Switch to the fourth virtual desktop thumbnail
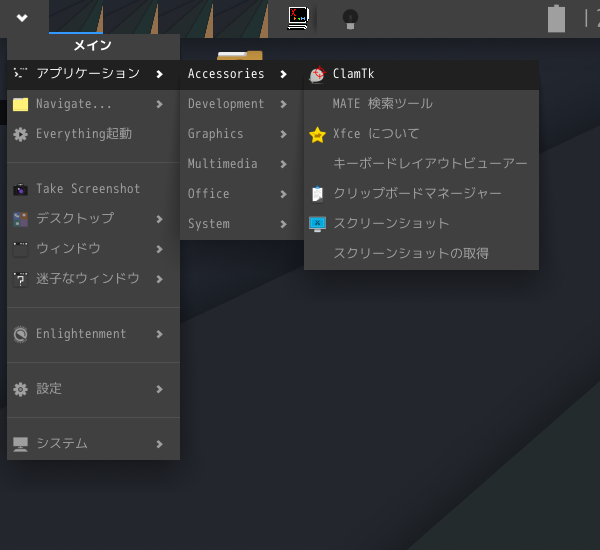The width and height of the screenshot is (600, 550). point(241,19)
